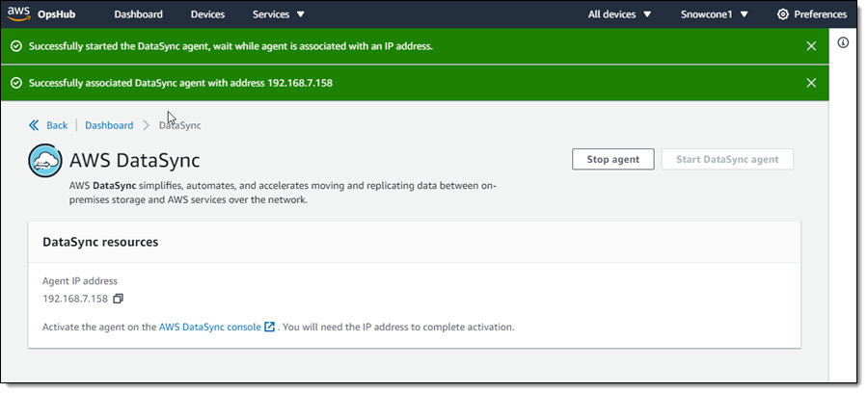This screenshot has width=868, height=393.
Task: Click the external link icon beside console link
Action: [270, 327]
